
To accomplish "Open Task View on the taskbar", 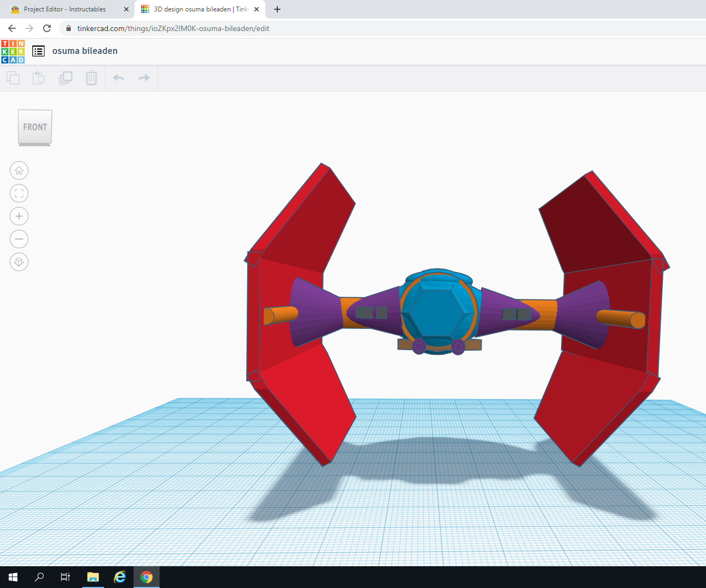I will pyautogui.click(x=65, y=577).
